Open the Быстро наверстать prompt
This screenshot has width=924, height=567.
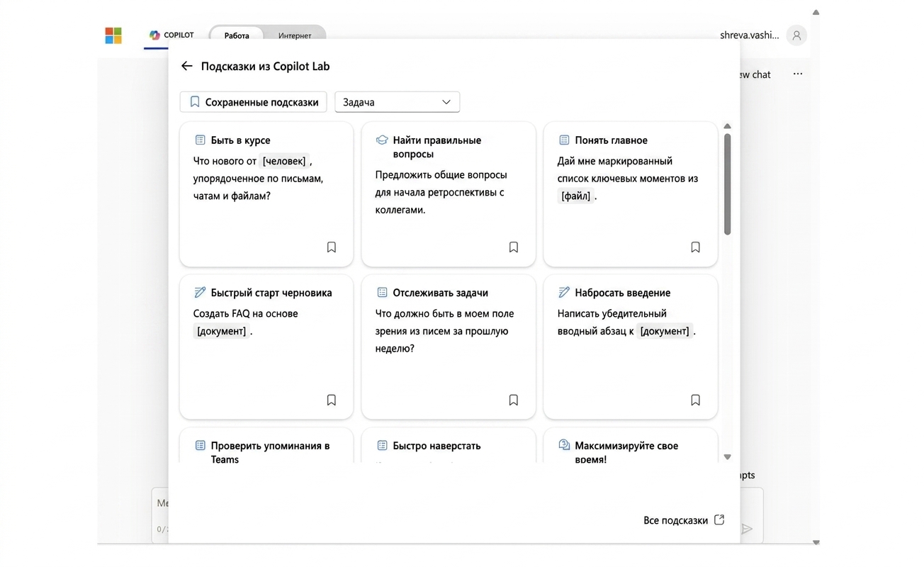point(449,446)
